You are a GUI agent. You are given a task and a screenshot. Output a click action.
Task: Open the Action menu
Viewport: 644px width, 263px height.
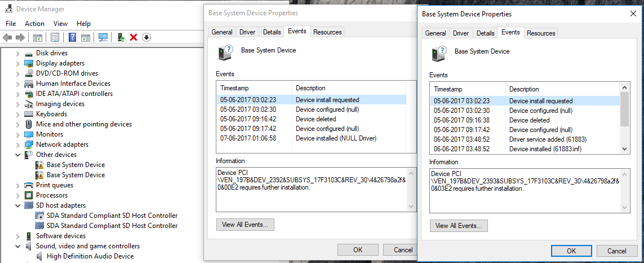34,24
